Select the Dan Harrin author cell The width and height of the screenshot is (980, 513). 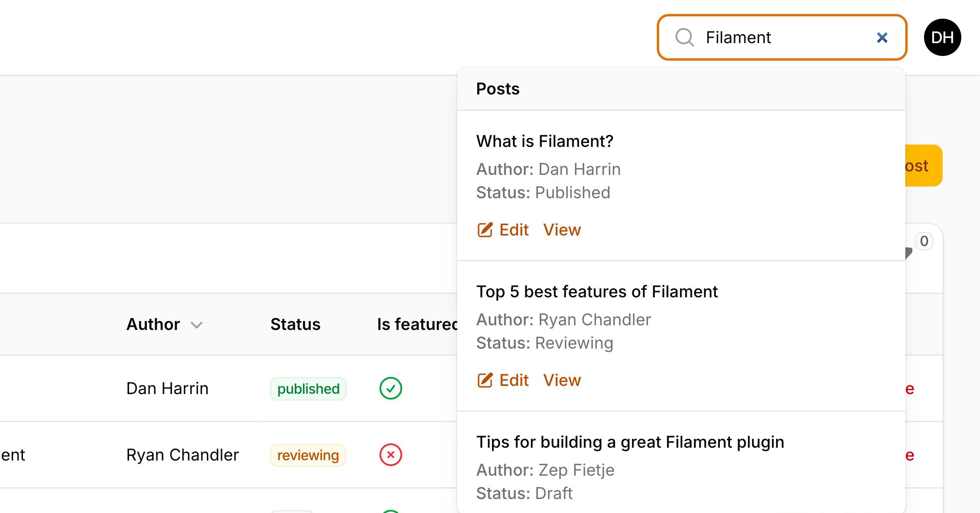pos(167,388)
